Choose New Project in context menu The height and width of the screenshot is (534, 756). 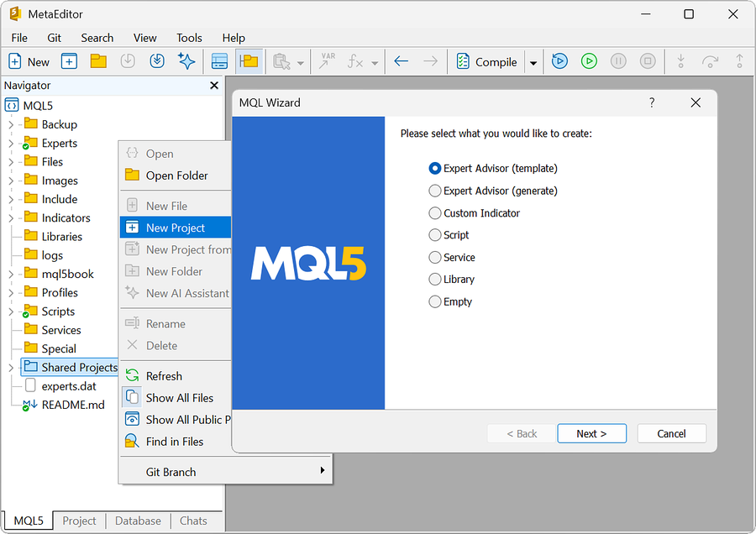click(x=176, y=228)
